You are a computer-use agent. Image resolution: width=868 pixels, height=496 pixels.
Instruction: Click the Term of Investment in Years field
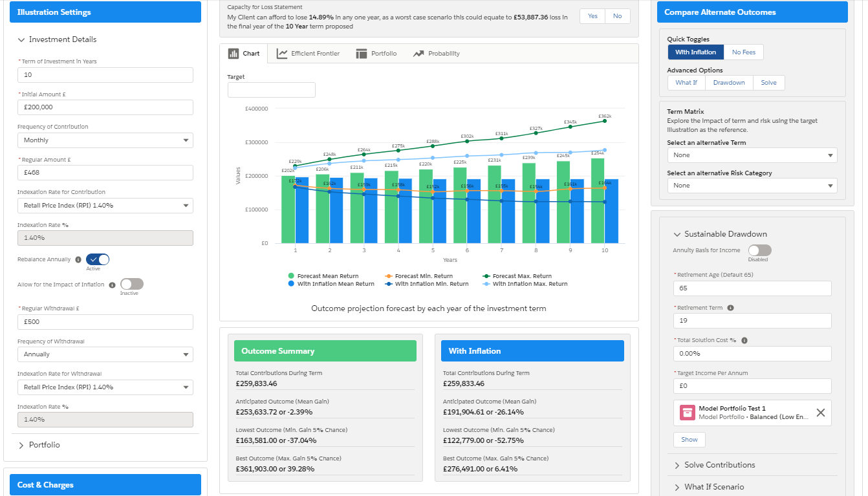point(105,75)
